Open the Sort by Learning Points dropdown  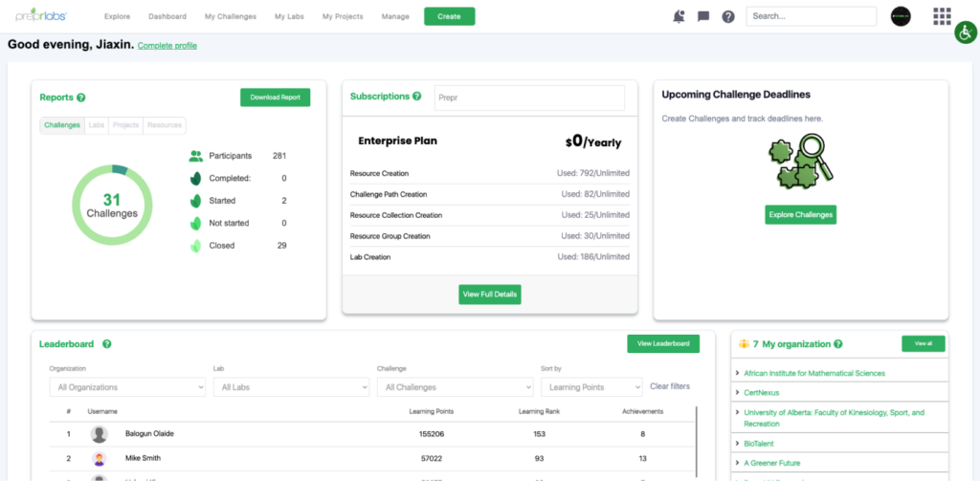tap(591, 387)
